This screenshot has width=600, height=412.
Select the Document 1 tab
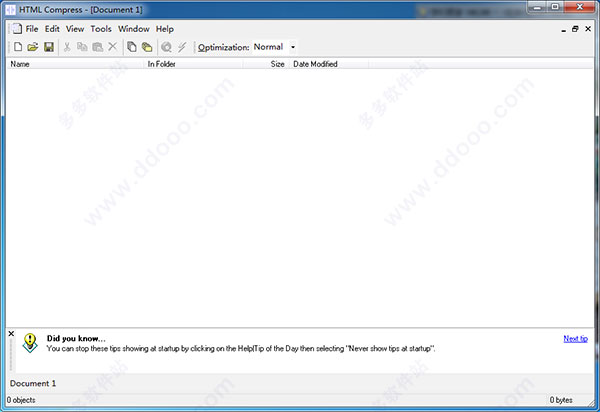33,383
